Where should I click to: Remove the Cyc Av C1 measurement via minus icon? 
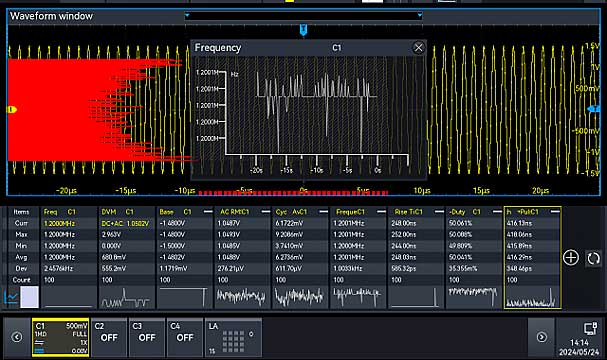pos(323,211)
